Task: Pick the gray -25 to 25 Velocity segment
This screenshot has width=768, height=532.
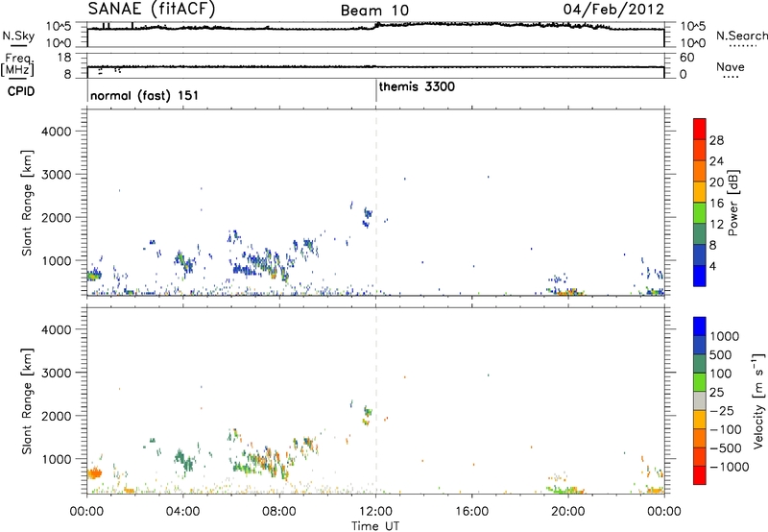Action: (x=700, y=400)
